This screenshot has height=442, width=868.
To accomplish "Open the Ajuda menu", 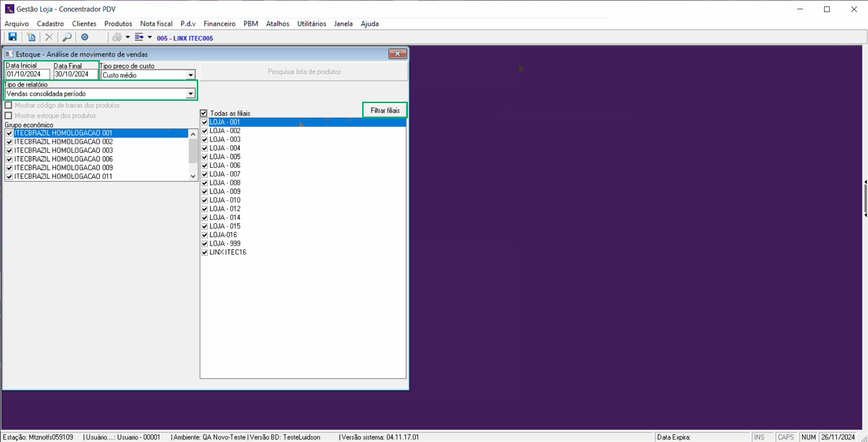I will [x=370, y=24].
